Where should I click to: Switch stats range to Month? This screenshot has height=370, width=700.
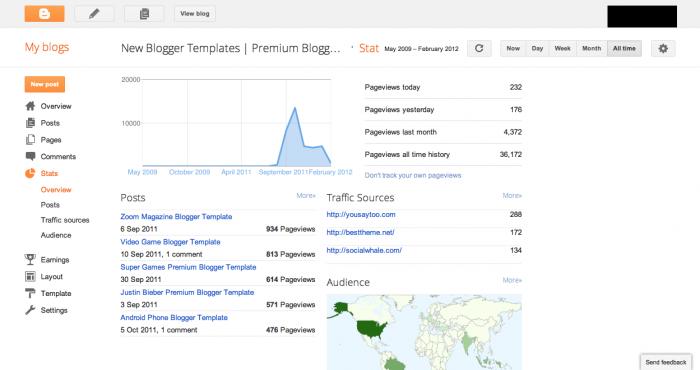click(x=592, y=48)
